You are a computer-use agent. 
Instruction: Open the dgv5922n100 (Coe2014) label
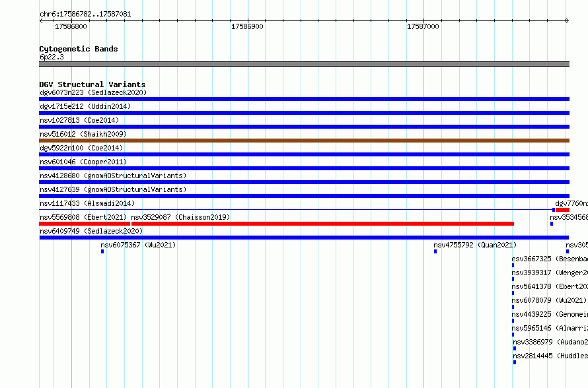(x=81, y=148)
